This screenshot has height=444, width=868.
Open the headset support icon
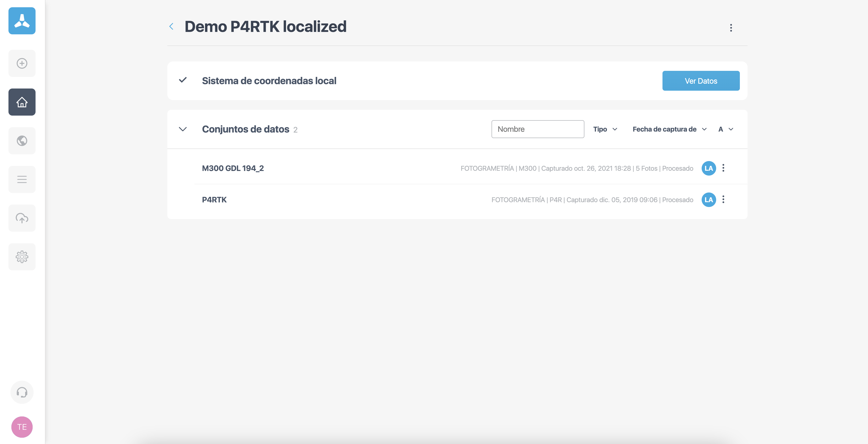22,392
